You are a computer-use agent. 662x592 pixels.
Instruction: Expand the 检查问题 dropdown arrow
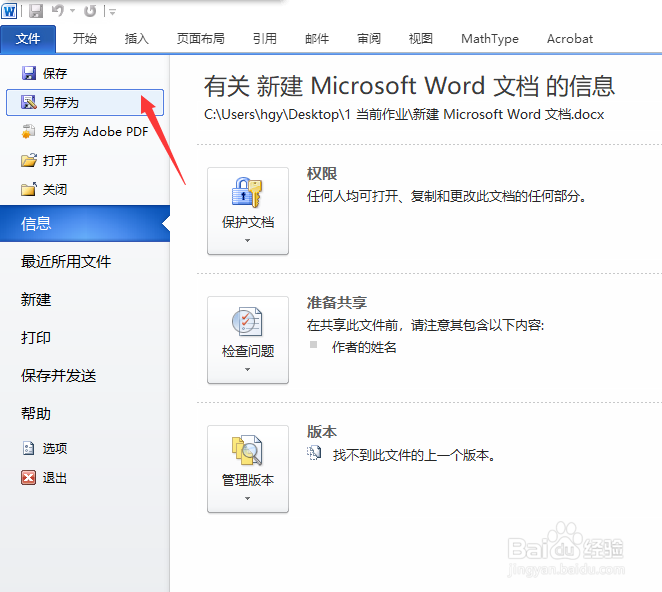tap(247, 369)
